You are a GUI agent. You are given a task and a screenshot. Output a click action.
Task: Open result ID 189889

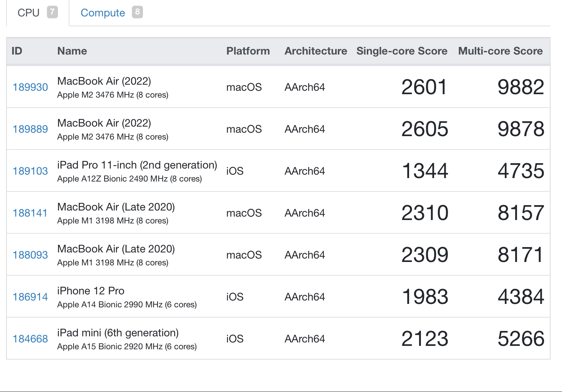coord(31,129)
